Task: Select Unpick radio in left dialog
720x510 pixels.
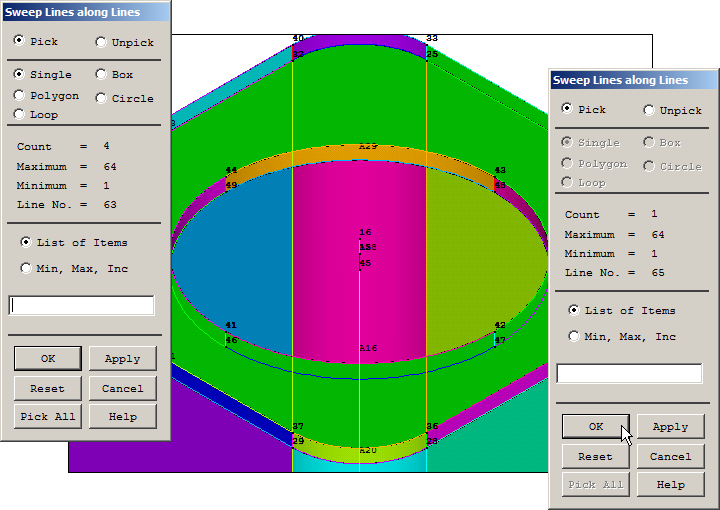Action: point(101,42)
